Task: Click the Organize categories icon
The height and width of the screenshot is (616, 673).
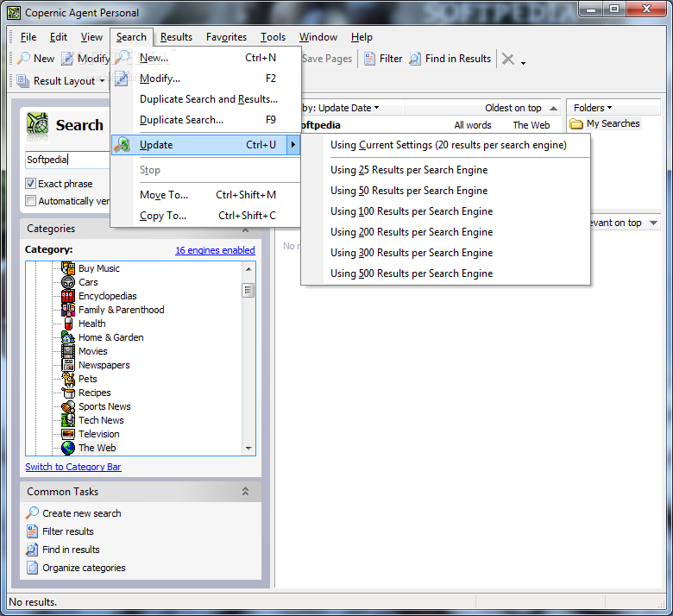Action: click(x=32, y=568)
